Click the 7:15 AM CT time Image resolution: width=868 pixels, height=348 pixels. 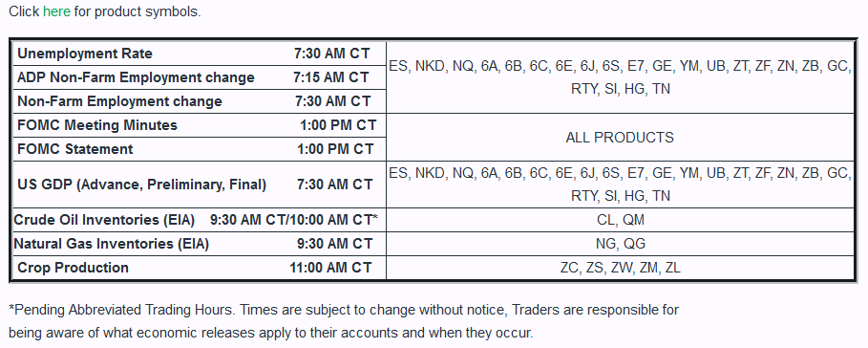[331, 77]
